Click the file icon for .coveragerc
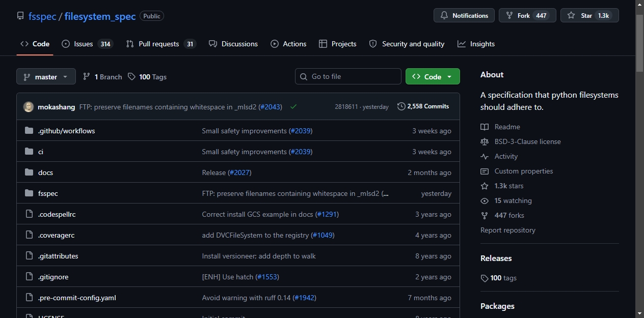The height and width of the screenshot is (318, 644). click(x=29, y=235)
